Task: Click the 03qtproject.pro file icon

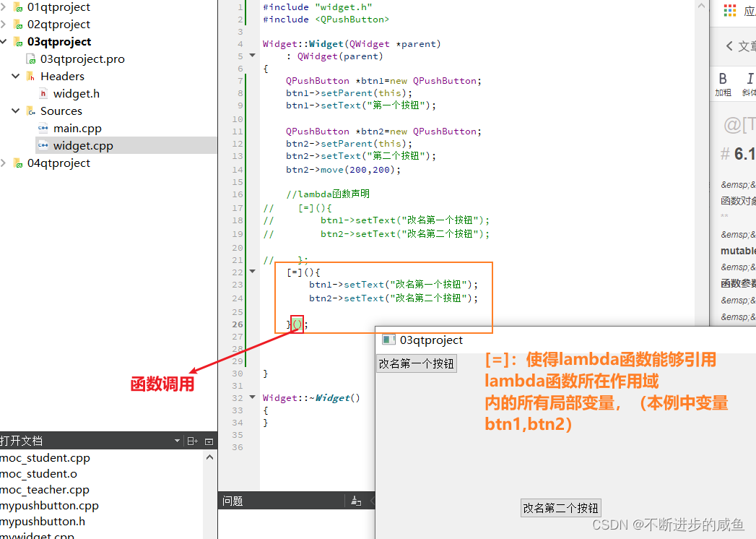Action: 31,59
